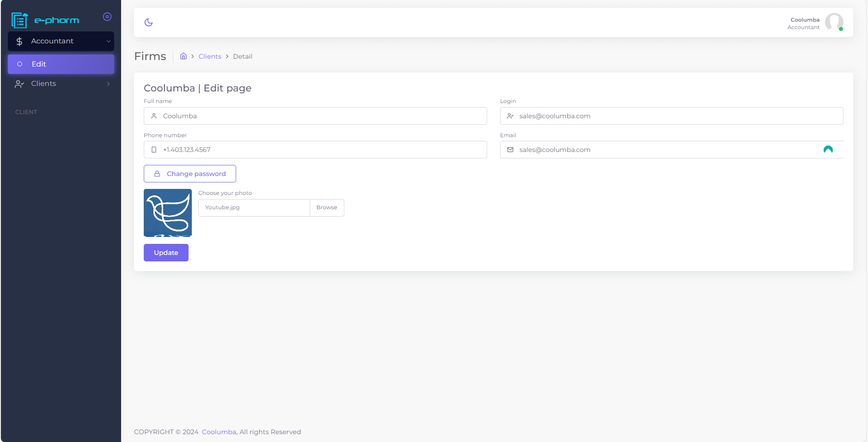Viewport: 868px width, 442px height.
Task: Select the Edit sidebar menu item
Action: [x=61, y=64]
